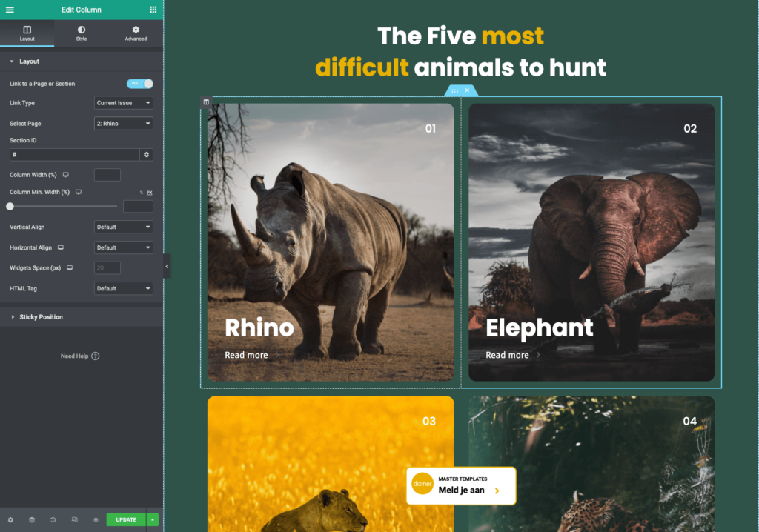
Task: Switch to the Advanced tab
Action: tap(136, 33)
